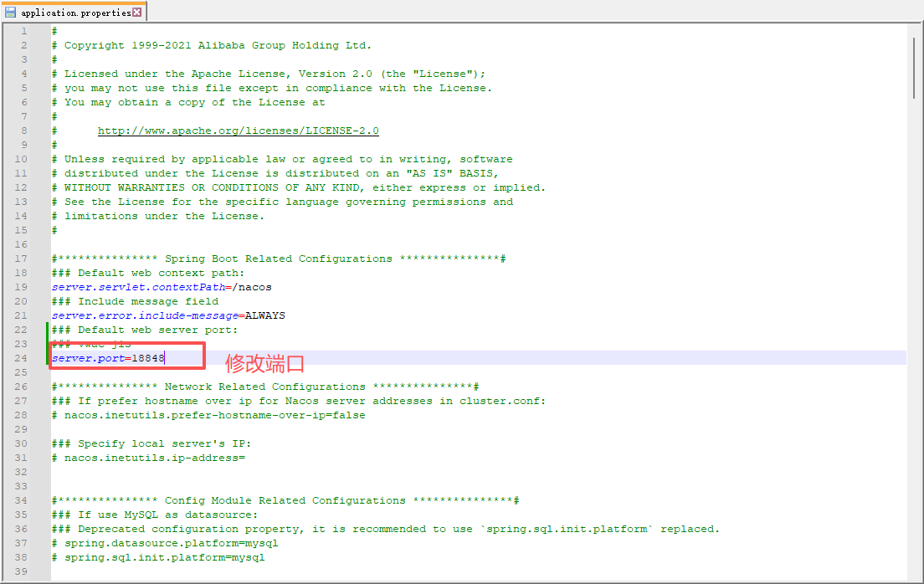The height and width of the screenshot is (584, 924).
Task: Select the application.properties file tab
Action: (73, 13)
